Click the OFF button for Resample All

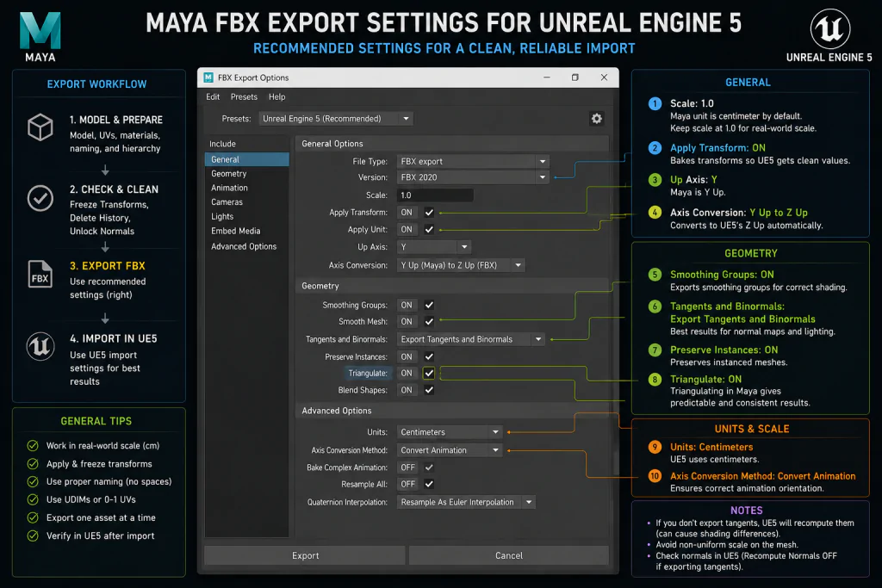[407, 484]
